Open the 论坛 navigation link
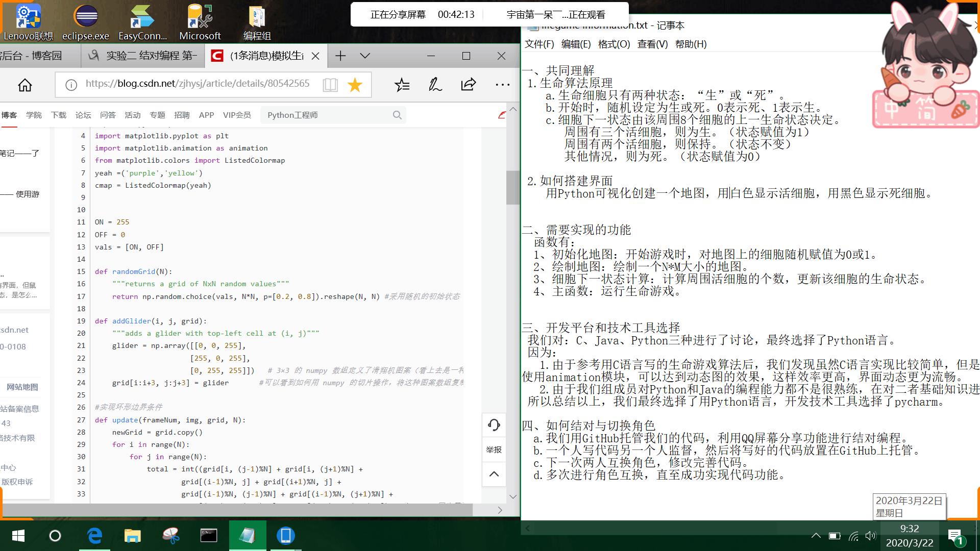 83,115
